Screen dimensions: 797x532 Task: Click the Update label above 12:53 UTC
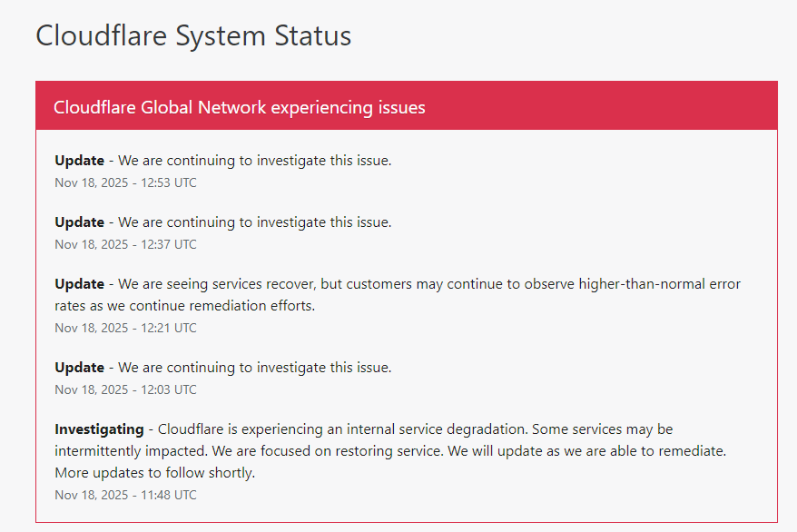pos(79,160)
